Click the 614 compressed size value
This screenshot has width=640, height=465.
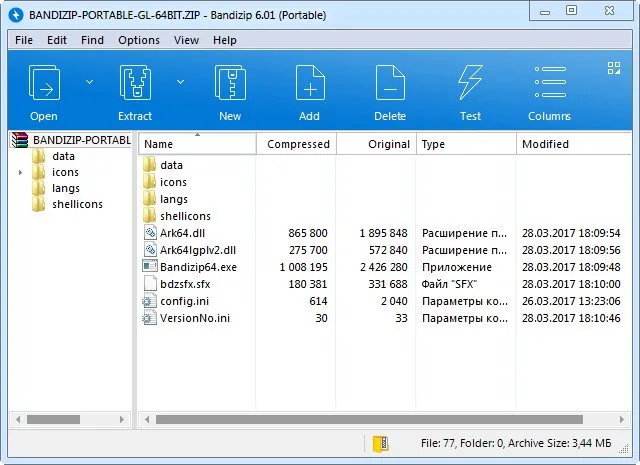point(318,301)
